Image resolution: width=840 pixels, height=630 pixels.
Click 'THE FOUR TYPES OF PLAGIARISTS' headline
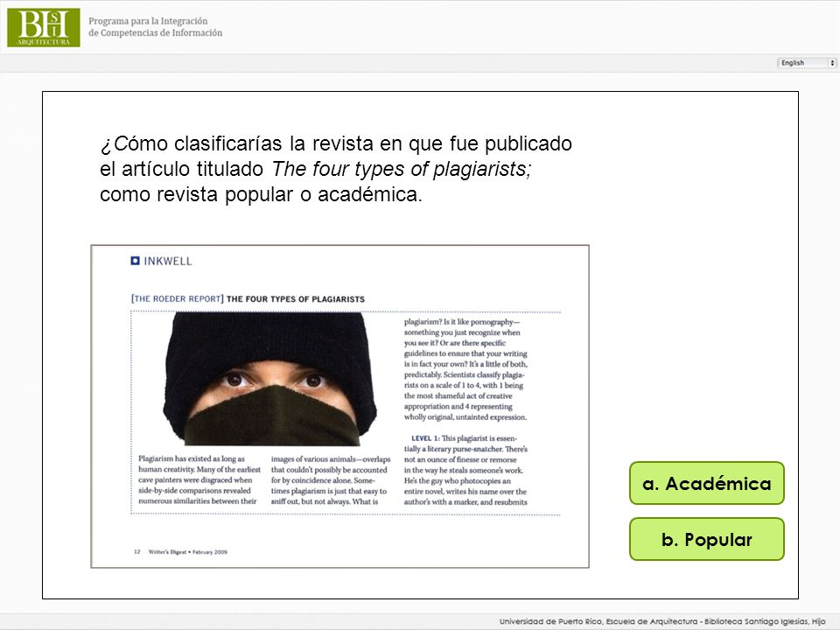296,299
